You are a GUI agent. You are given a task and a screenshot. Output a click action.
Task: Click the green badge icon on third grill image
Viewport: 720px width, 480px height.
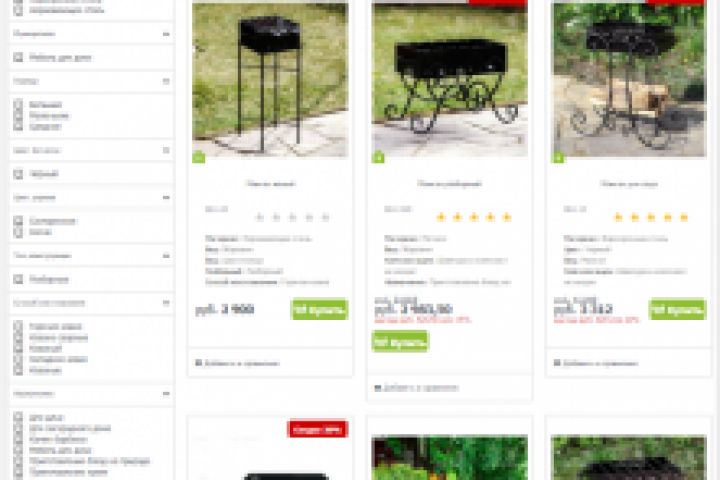[557, 157]
